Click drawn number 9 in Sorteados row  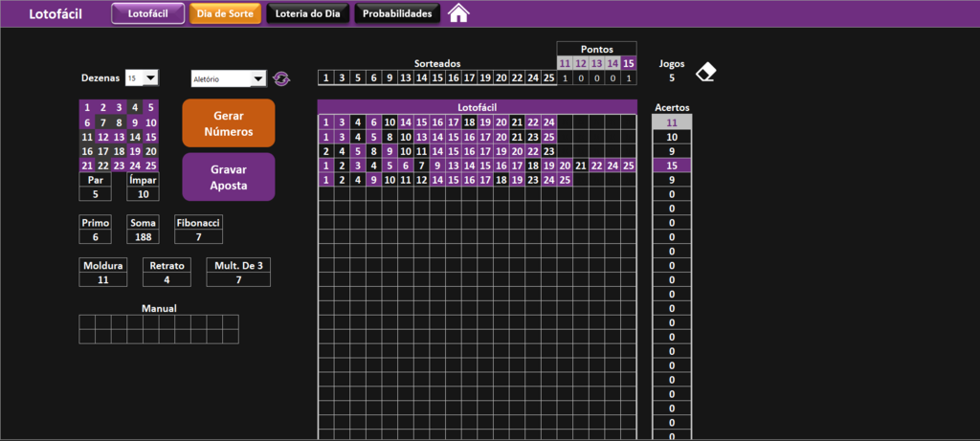390,78
